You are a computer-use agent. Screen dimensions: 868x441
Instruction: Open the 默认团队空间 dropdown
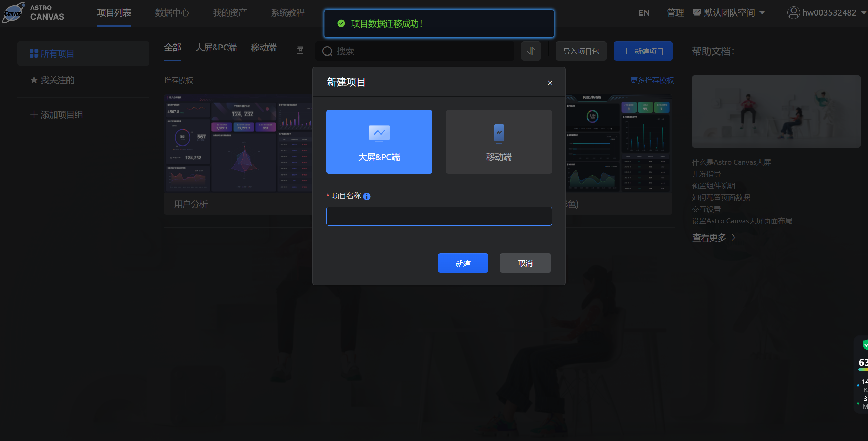pos(729,13)
